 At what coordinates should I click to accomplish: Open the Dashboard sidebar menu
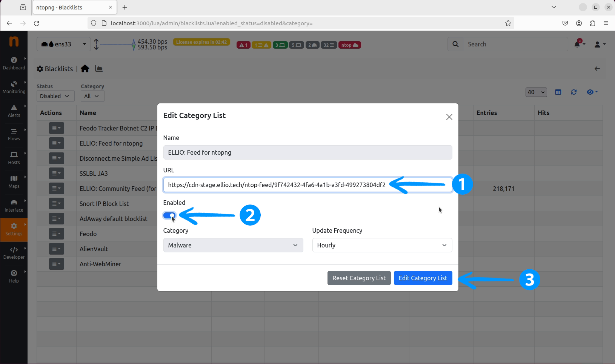point(14,63)
